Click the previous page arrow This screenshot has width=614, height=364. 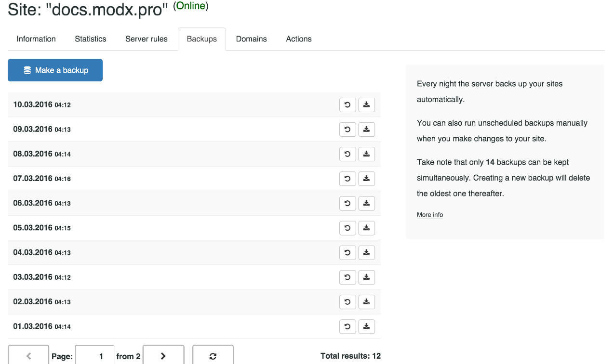coord(28,356)
